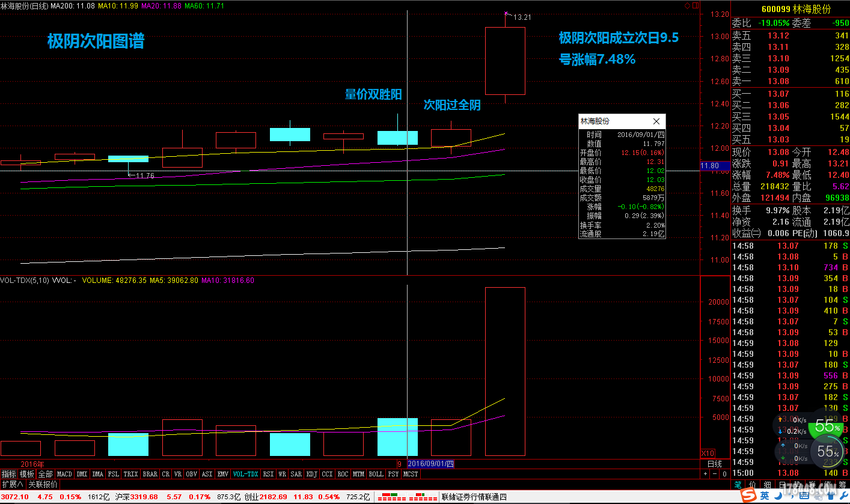Image resolution: width=850 pixels, height=504 pixels.
Task: Select the 指标 tab
Action: tap(8, 474)
